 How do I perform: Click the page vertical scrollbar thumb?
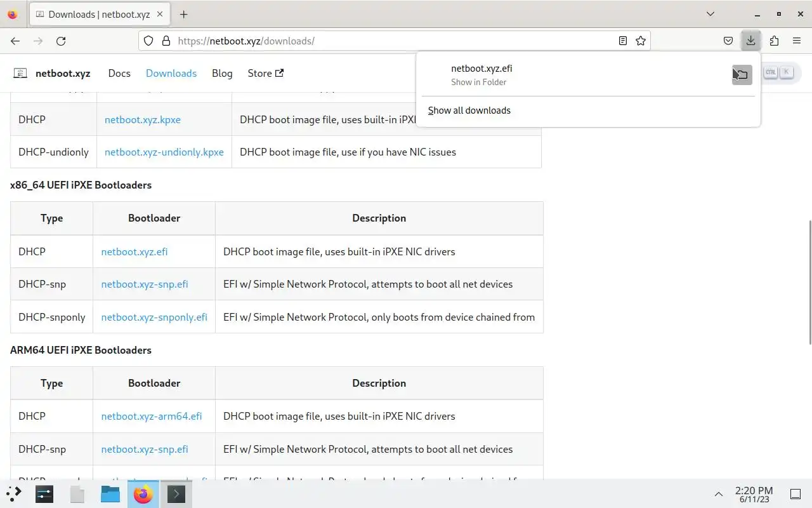809,283
